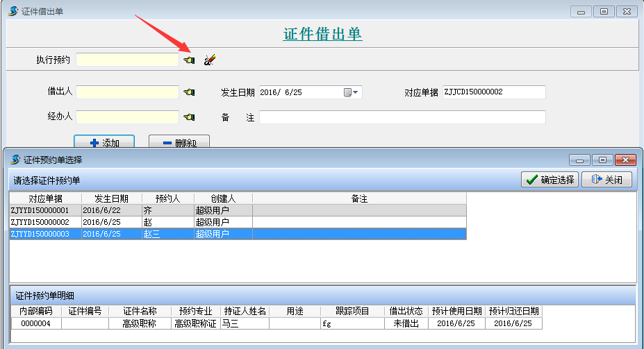Screen dimensions: 644x349
Task: Select reservation row ZJYYD150000001
Action: pos(40,210)
